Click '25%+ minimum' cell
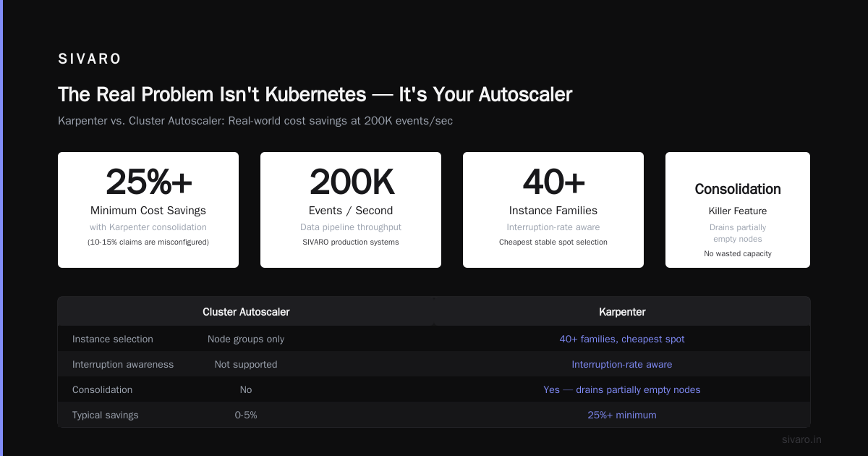Viewport: 868px width, 456px height. coord(622,415)
